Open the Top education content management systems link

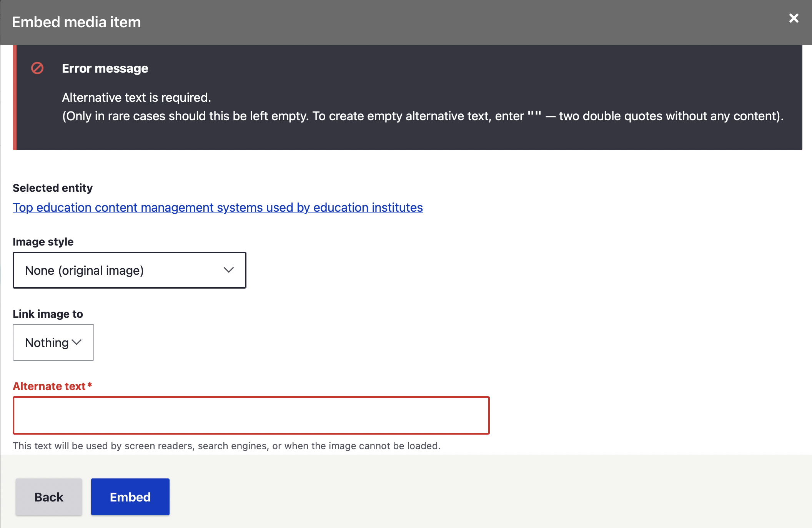pos(217,208)
